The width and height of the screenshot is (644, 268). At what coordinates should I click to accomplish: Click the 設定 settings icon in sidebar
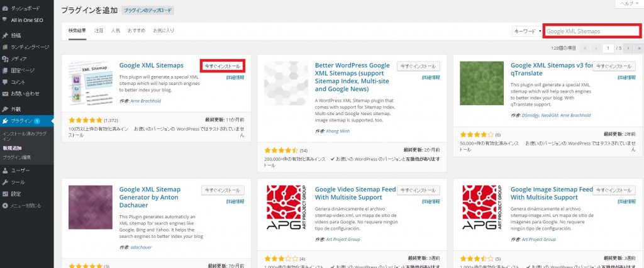point(6,193)
